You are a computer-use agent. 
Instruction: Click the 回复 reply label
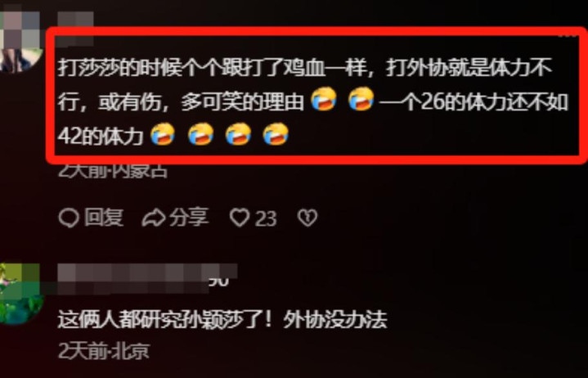tap(104, 218)
